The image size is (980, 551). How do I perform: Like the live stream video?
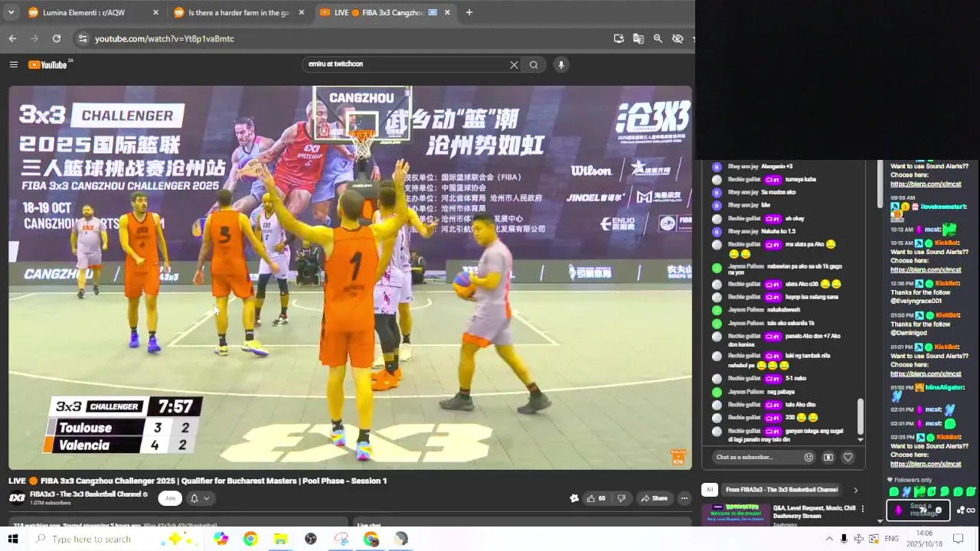point(596,498)
